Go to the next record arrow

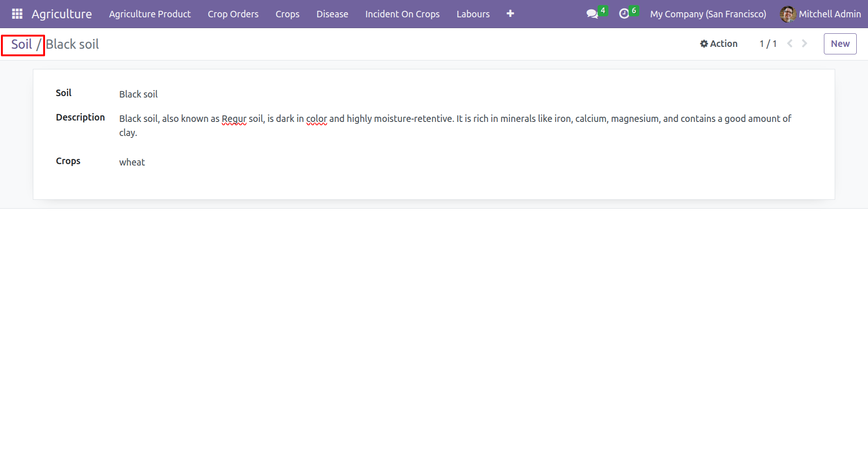pyautogui.click(x=805, y=44)
